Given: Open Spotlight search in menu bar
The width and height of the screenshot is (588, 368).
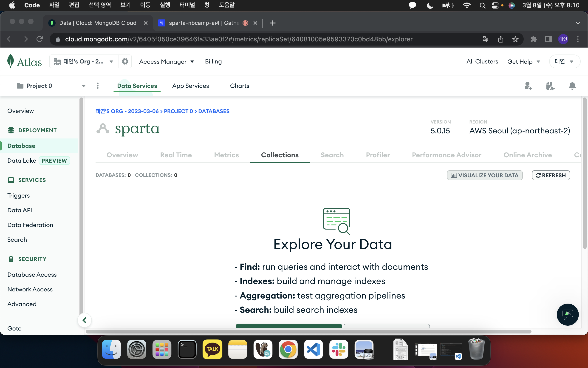Looking at the screenshot, I should (482, 5).
